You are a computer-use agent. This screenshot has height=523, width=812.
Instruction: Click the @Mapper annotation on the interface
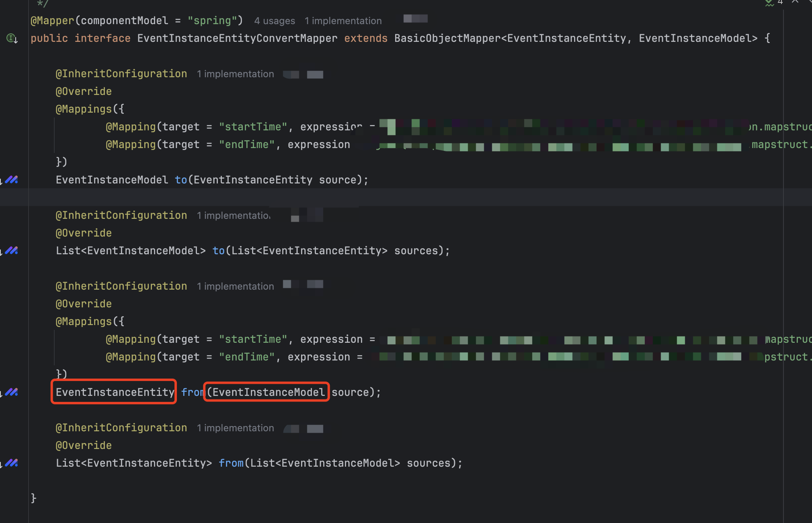click(52, 21)
